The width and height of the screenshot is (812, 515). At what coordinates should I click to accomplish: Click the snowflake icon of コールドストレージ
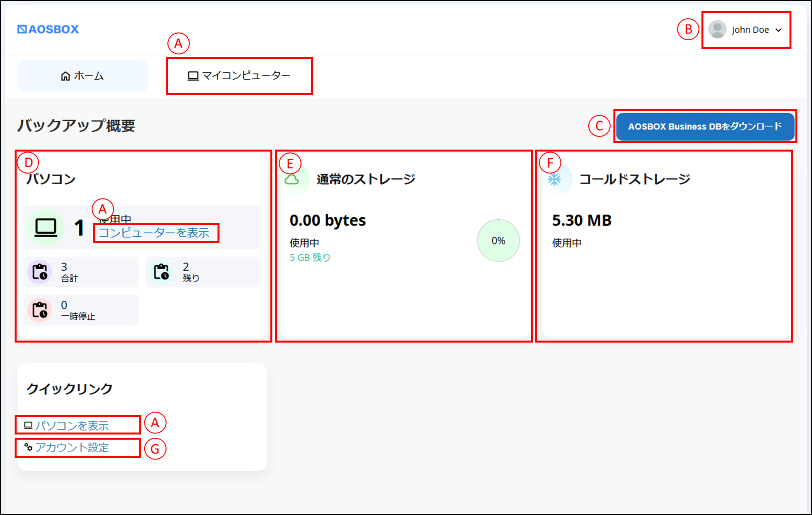tap(554, 180)
